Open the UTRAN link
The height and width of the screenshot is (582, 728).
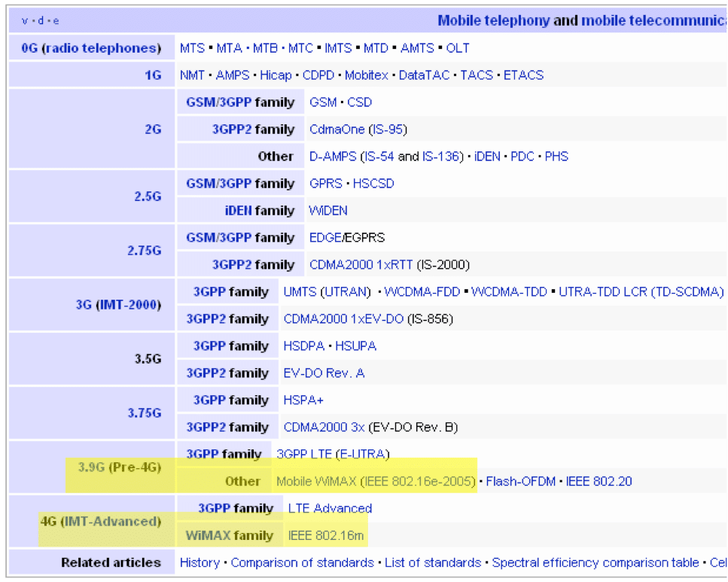346,291
